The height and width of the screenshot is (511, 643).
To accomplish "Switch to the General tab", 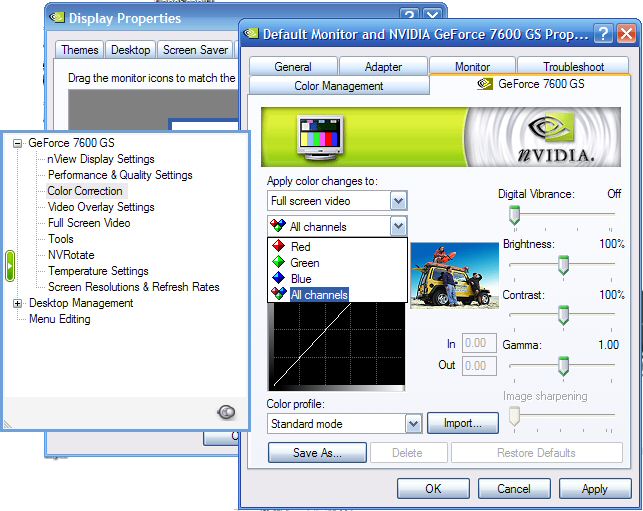I will 293,67.
